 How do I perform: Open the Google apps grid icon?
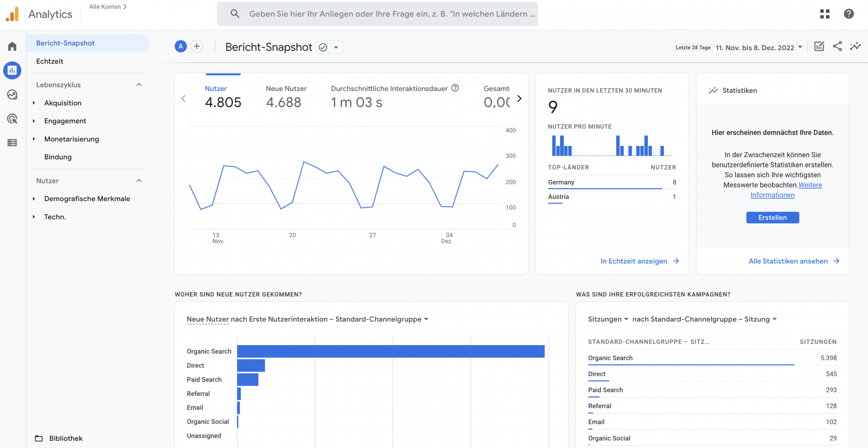pyautogui.click(x=825, y=14)
